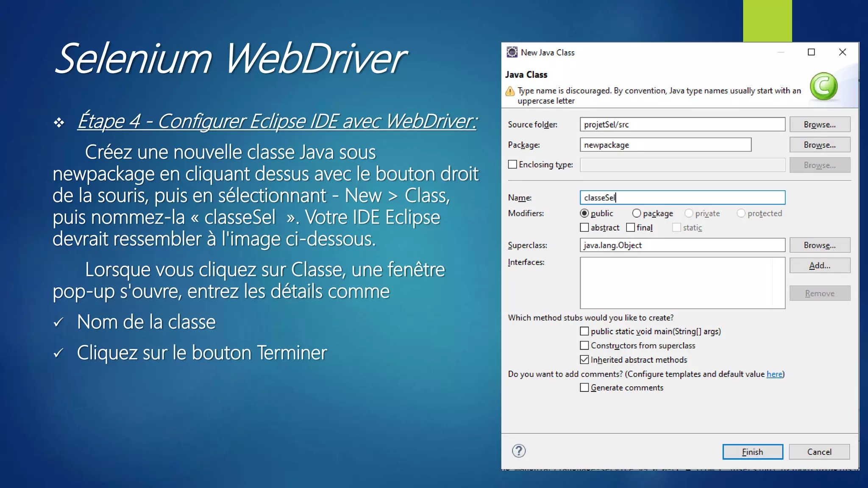
Task: Click the help question mark icon
Action: pyautogui.click(x=519, y=451)
